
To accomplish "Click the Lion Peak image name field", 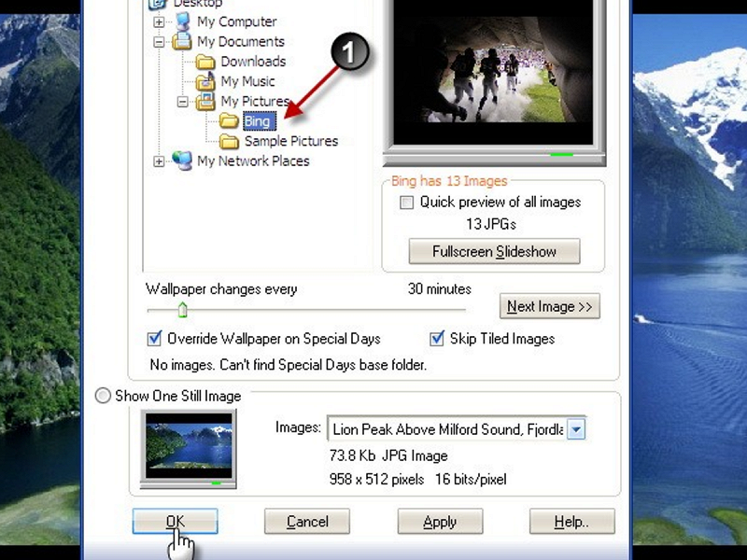I will (447, 429).
